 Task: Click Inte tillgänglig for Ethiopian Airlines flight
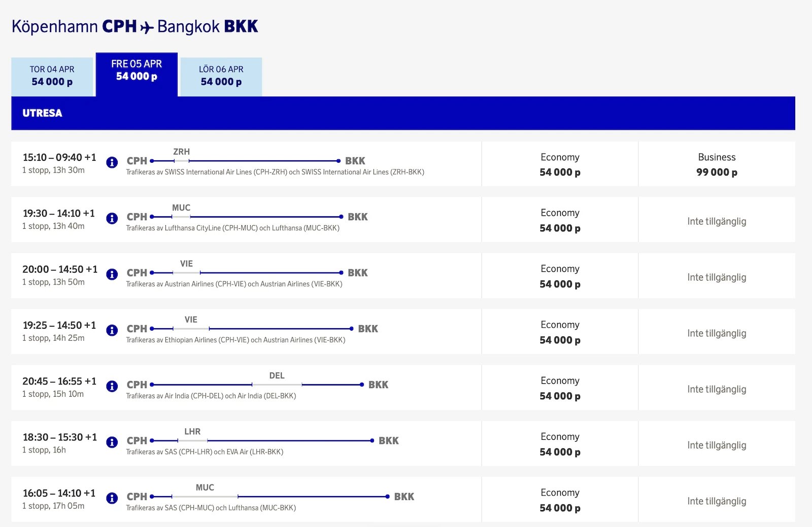coord(717,333)
